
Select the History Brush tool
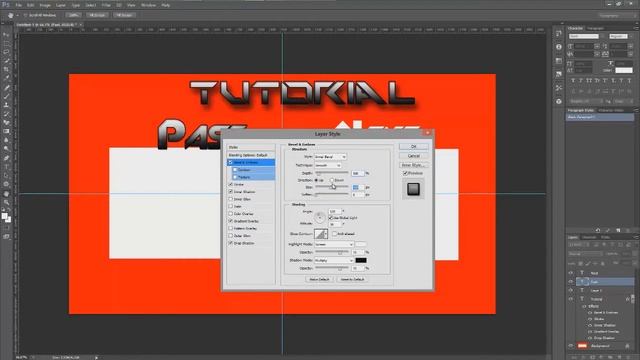(6, 114)
